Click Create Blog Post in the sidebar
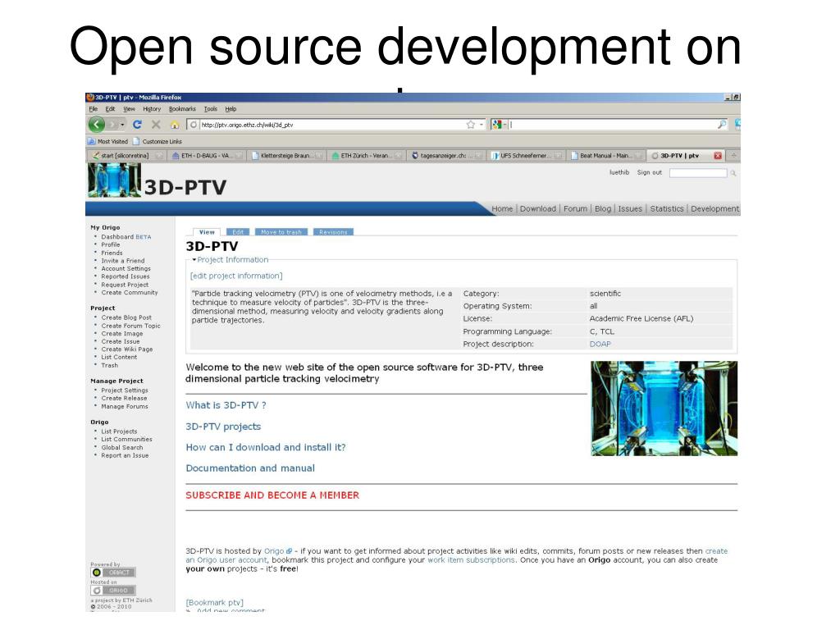This screenshot has width=840, height=630. pos(126,317)
